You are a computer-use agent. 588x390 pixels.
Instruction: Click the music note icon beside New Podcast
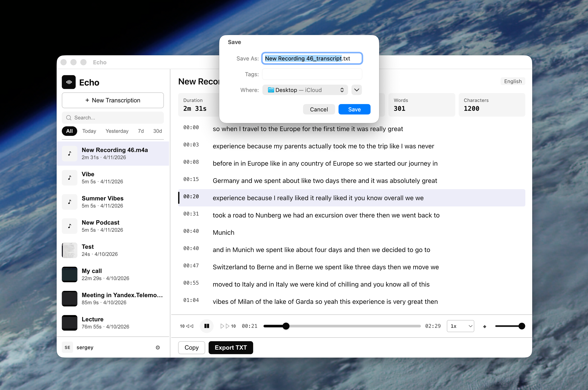[x=69, y=226]
